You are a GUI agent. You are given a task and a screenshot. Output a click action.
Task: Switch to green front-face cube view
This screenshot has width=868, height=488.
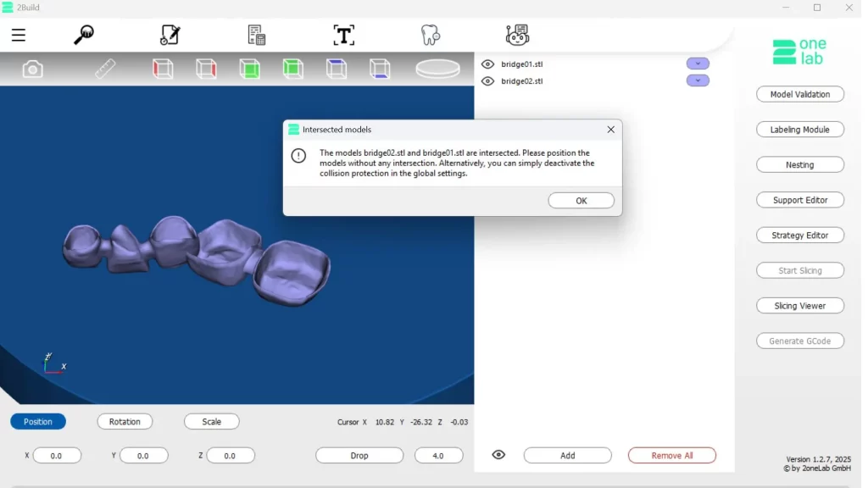coord(250,69)
